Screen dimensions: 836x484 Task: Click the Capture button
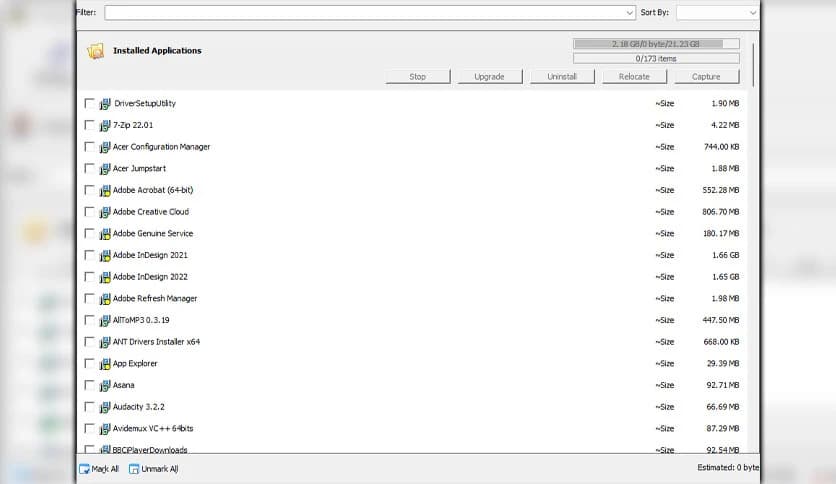(706, 77)
